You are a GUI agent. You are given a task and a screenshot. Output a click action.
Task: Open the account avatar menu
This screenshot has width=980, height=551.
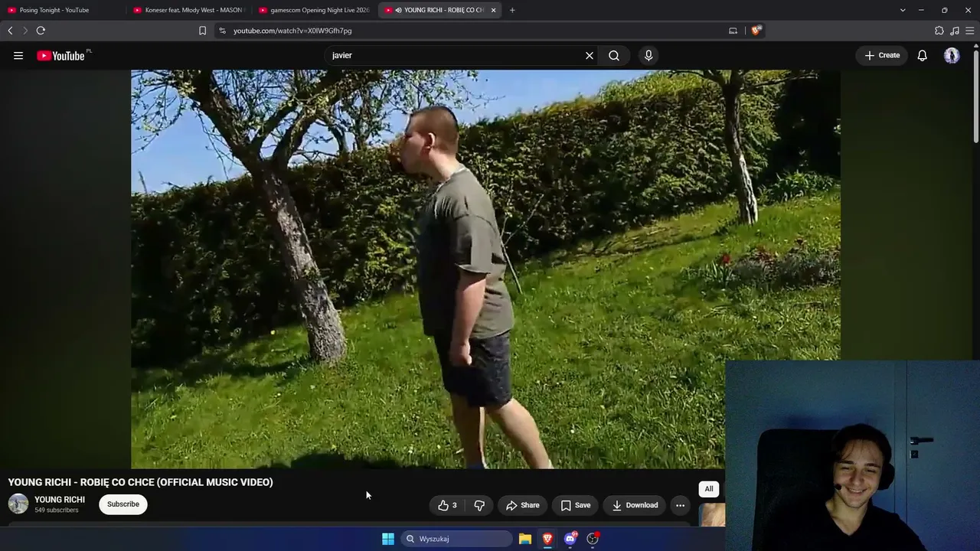click(x=952, y=55)
